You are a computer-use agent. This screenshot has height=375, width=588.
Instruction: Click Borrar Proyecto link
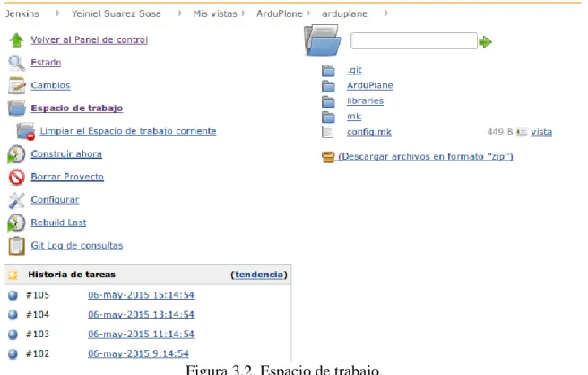click(67, 177)
